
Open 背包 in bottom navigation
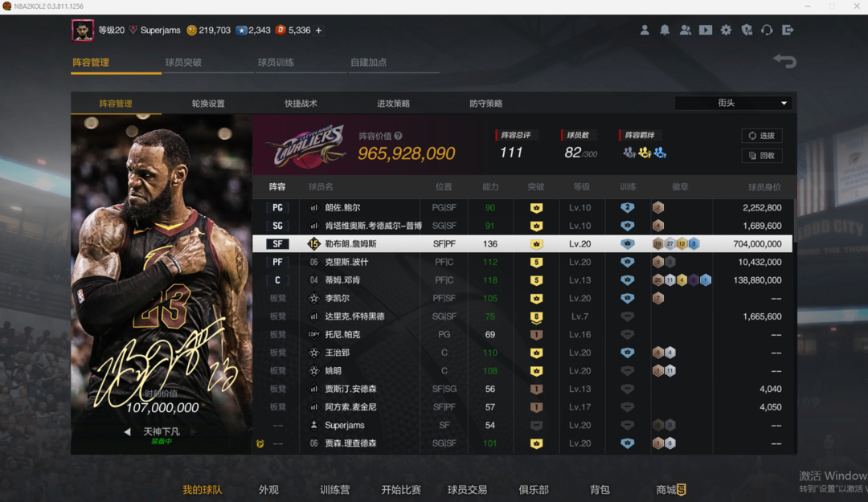[600, 490]
